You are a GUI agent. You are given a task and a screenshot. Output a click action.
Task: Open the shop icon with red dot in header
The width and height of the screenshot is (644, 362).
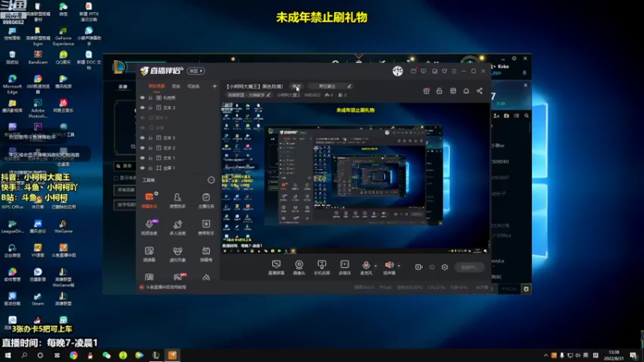[427, 91]
